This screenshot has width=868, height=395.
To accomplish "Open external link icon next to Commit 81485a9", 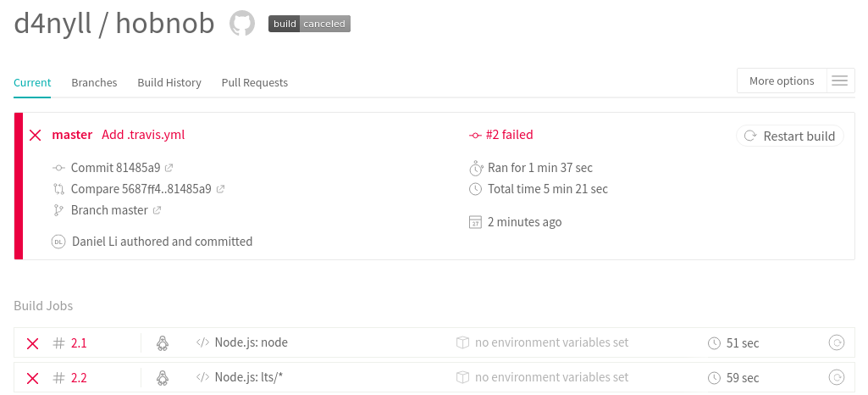I will coord(169,168).
